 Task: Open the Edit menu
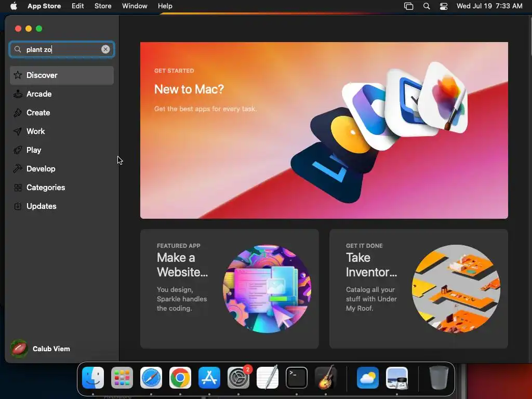[x=78, y=6]
